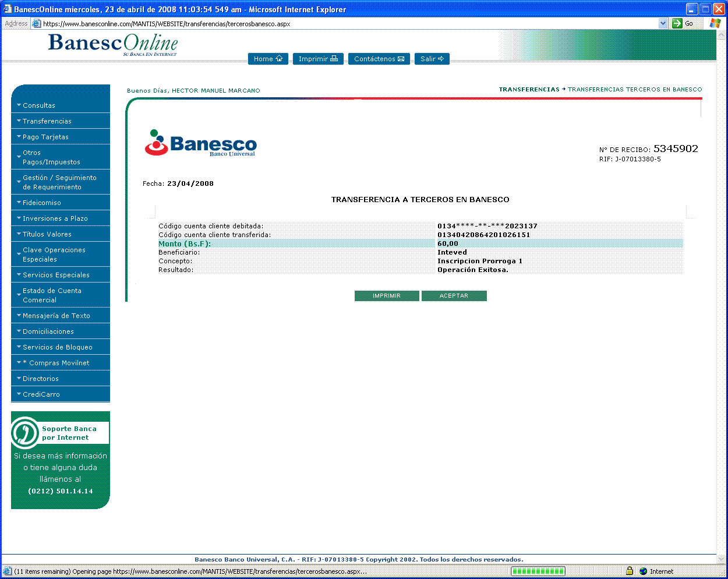Click transferred account 01340420864201026151
The height and width of the screenshot is (579, 728).
484,235
